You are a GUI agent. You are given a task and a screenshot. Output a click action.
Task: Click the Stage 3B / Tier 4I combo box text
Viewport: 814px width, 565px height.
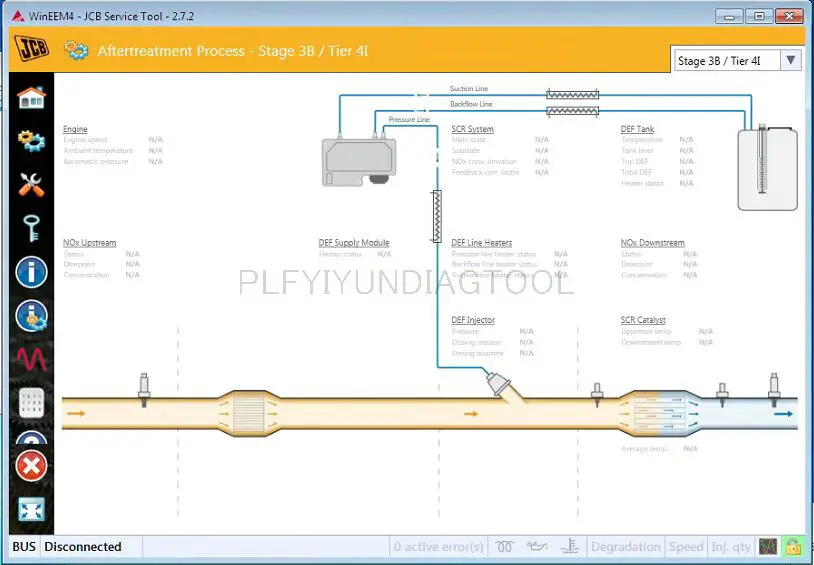[719, 61]
